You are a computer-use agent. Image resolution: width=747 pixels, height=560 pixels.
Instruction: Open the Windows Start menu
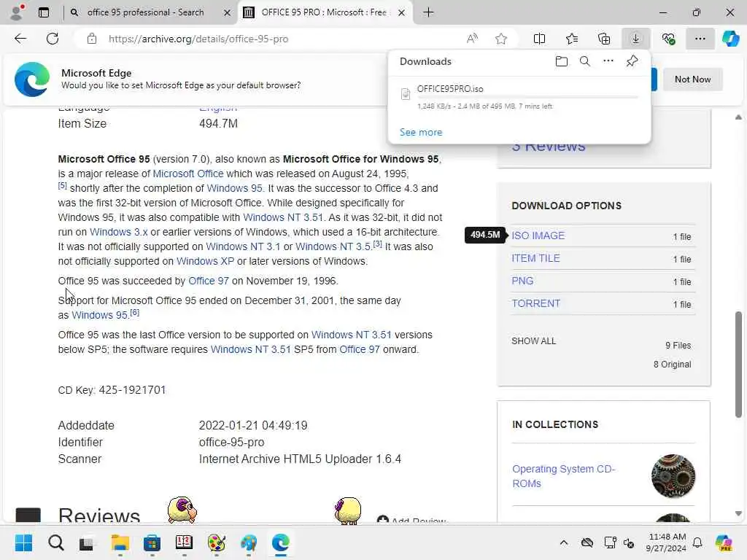coord(23,542)
